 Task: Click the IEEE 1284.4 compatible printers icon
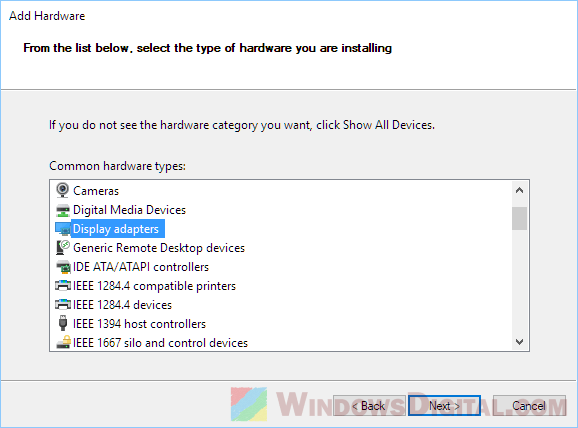[x=63, y=285]
